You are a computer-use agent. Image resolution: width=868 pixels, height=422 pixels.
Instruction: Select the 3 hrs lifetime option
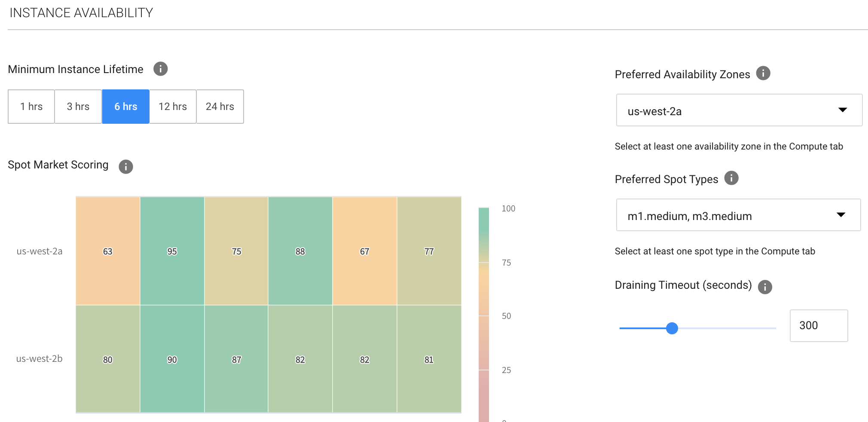78,107
